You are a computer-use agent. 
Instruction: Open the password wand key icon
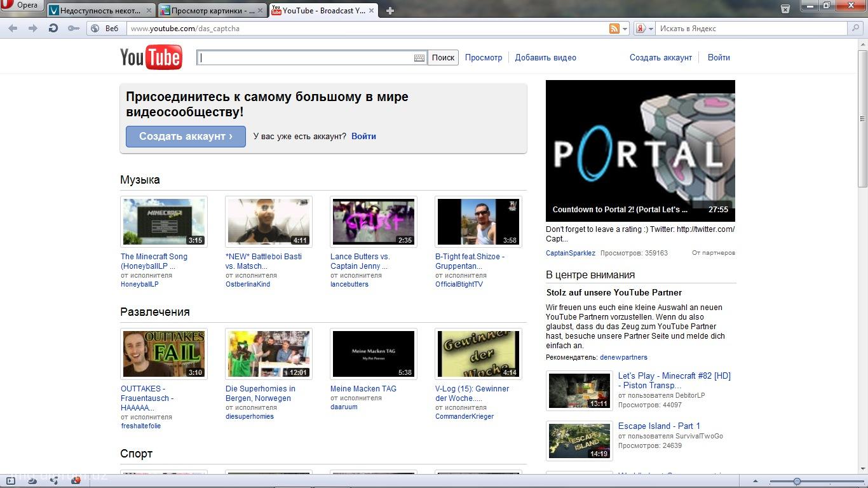click(74, 28)
